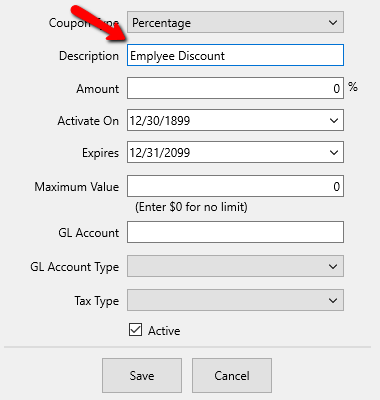Toggle the Active checkbox
This screenshot has width=380, height=400.
(x=135, y=330)
